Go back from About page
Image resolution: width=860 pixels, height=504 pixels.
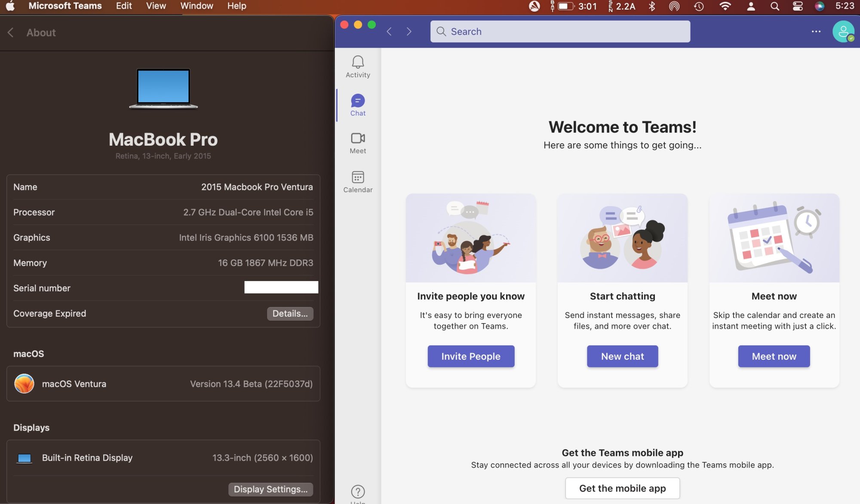point(11,33)
